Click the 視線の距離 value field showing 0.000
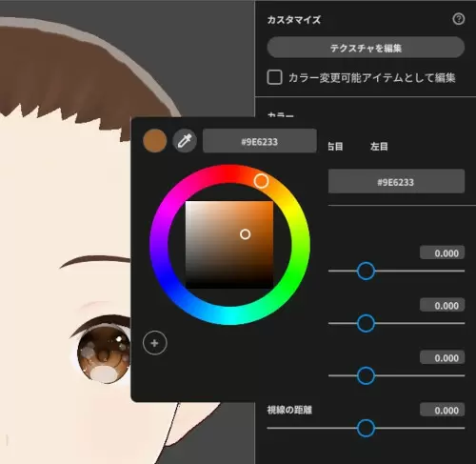Image resolution: width=476 pixels, height=464 pixels. 443,410
